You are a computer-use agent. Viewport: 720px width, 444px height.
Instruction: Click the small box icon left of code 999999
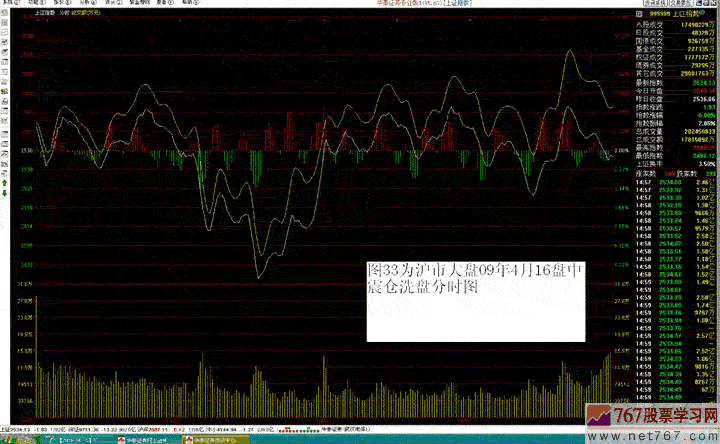pyautogui.click(x=639, y=14)
